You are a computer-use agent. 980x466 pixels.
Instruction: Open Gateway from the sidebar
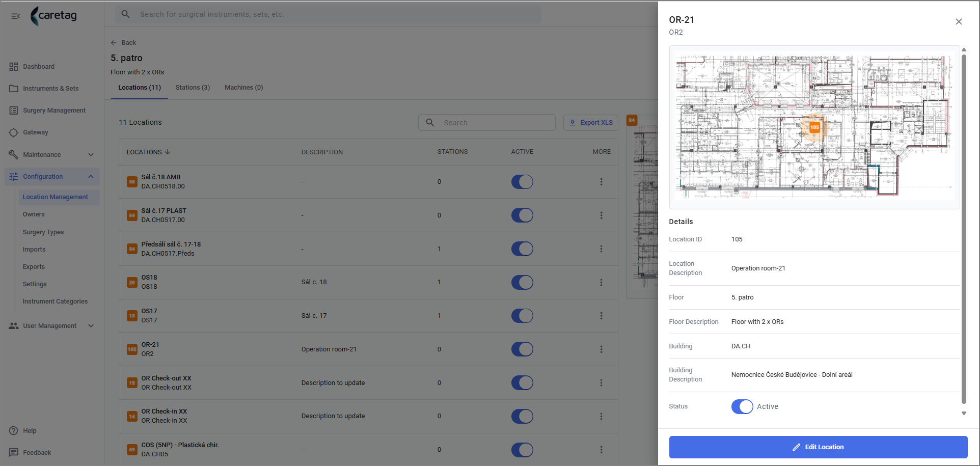point(35,132)
